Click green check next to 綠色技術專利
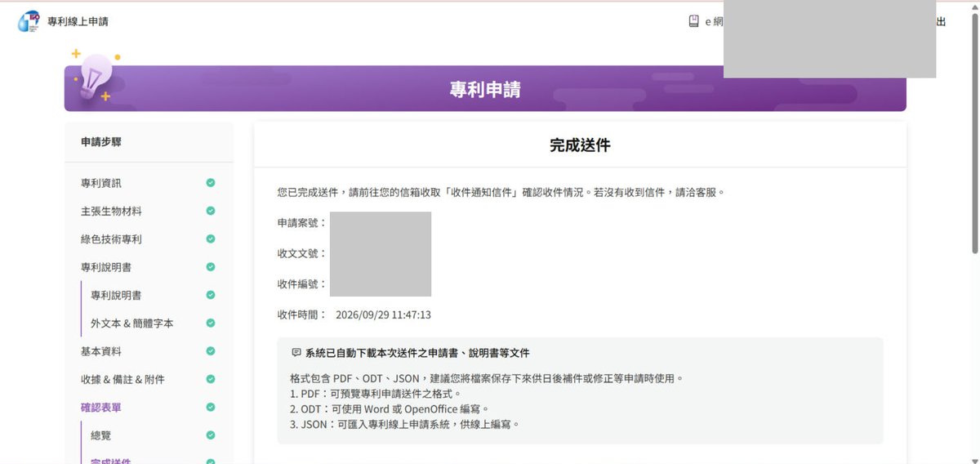This screenshot has height=464, width=980. pyautogui.click(x=211, y=239)
